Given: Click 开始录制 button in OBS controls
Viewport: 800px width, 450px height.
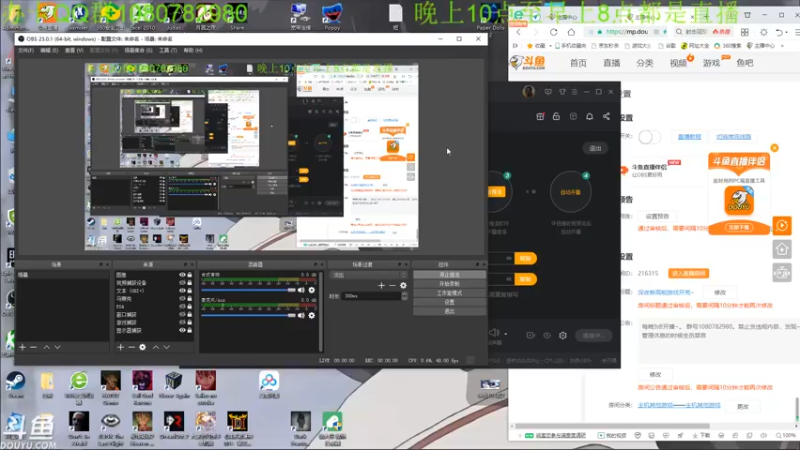Looking at the screenshot, I should coord(449,284).
